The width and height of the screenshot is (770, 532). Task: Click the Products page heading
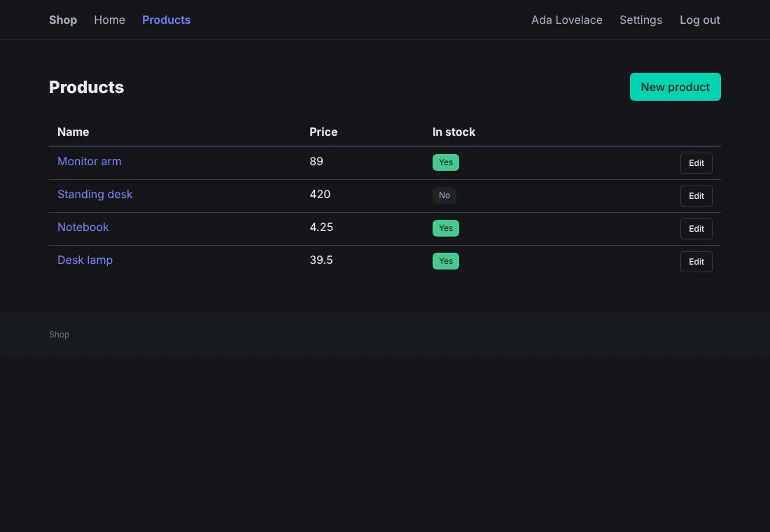(x=86, y=87)
